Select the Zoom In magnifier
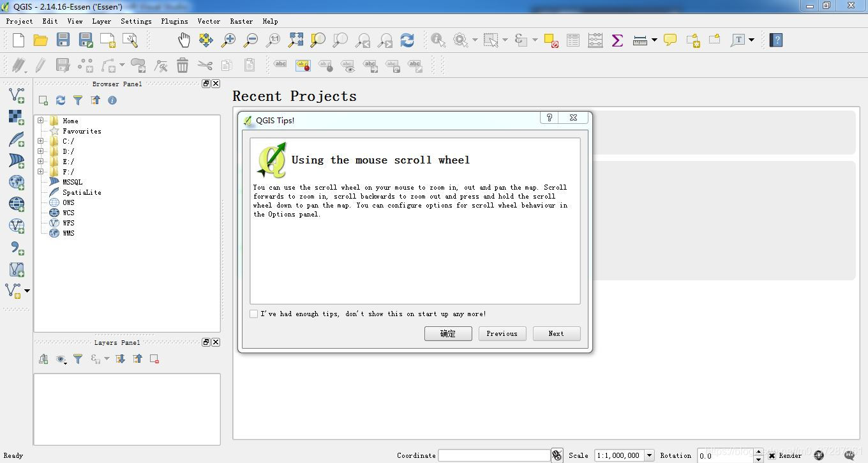Viewport: 868px width, 463px height. click(228, 40)
